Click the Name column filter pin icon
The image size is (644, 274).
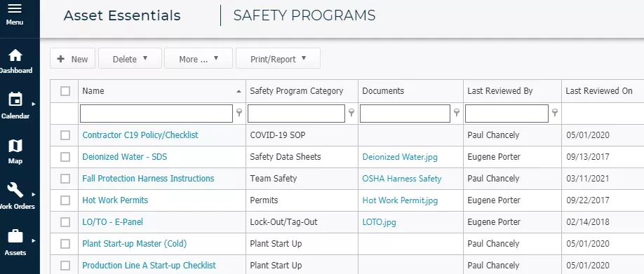[x=239, y=113]
